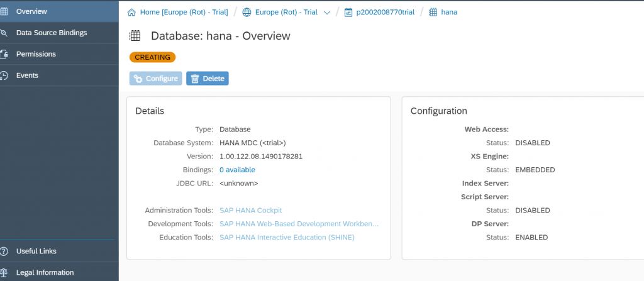The width and height of the screenshot is (644, 281).
Task: Open the Events sidebar item
Action: [x=59, y=75]
